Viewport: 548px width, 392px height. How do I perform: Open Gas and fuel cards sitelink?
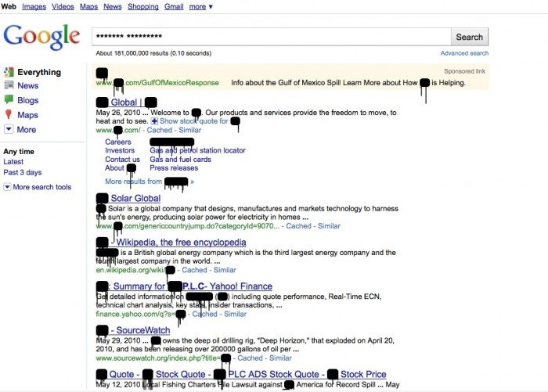click(180, 160)
